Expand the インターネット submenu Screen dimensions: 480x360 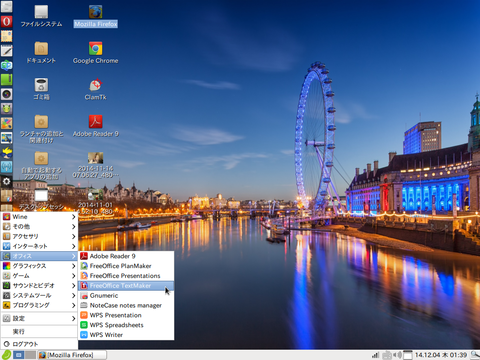coord(39,246)
